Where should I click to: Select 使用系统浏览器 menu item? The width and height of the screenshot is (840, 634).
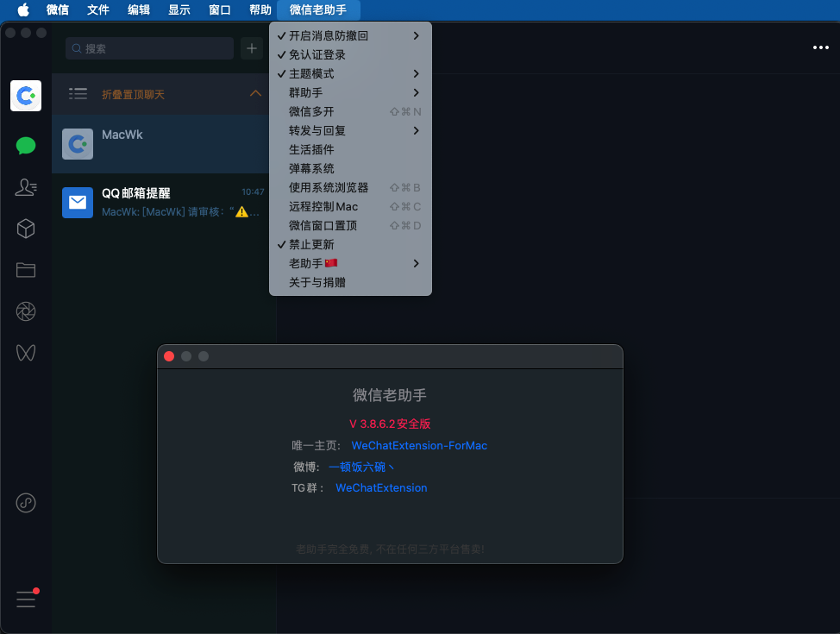point(350,187)
